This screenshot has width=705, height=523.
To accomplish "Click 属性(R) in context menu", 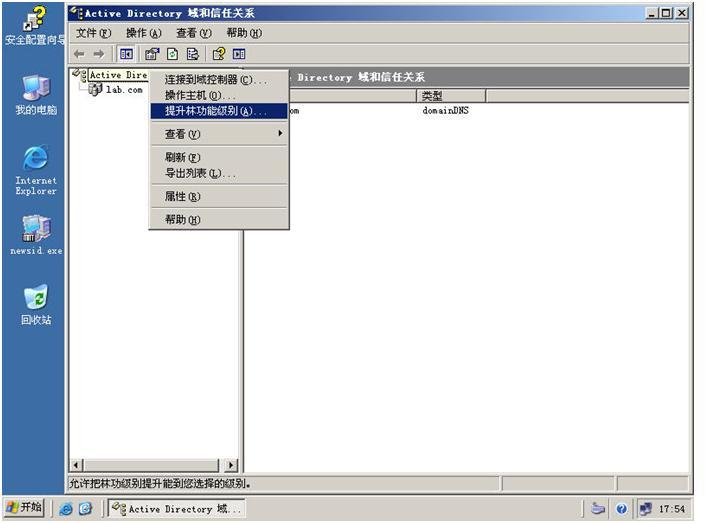I will 183,197.
